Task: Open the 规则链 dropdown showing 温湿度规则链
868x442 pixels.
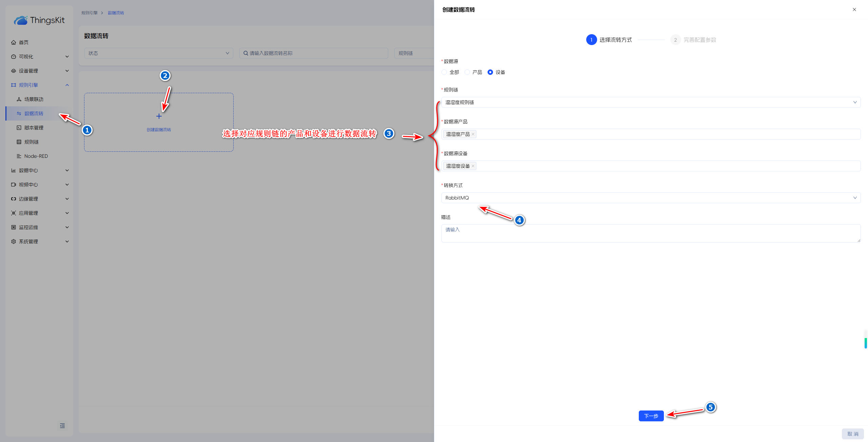Action: (650, 102)
